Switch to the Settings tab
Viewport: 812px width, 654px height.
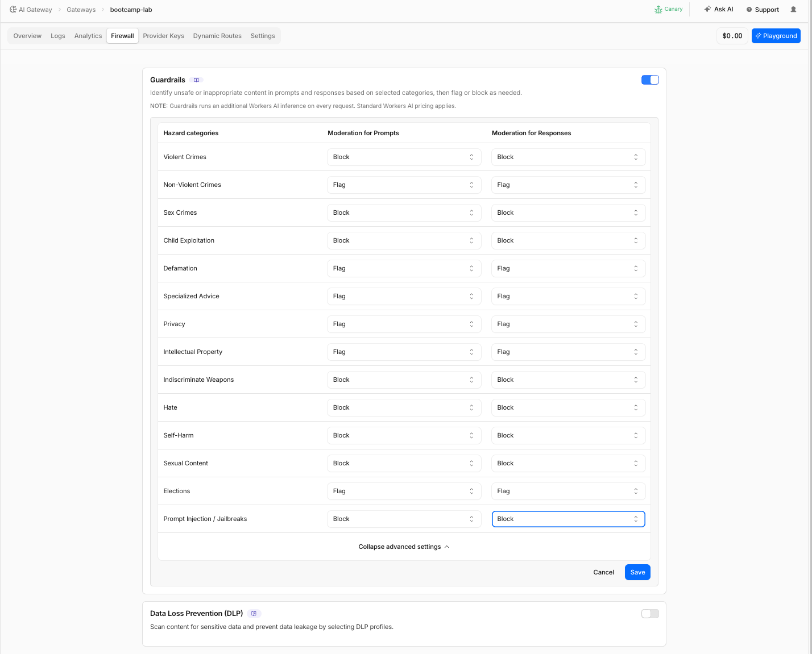263,36
